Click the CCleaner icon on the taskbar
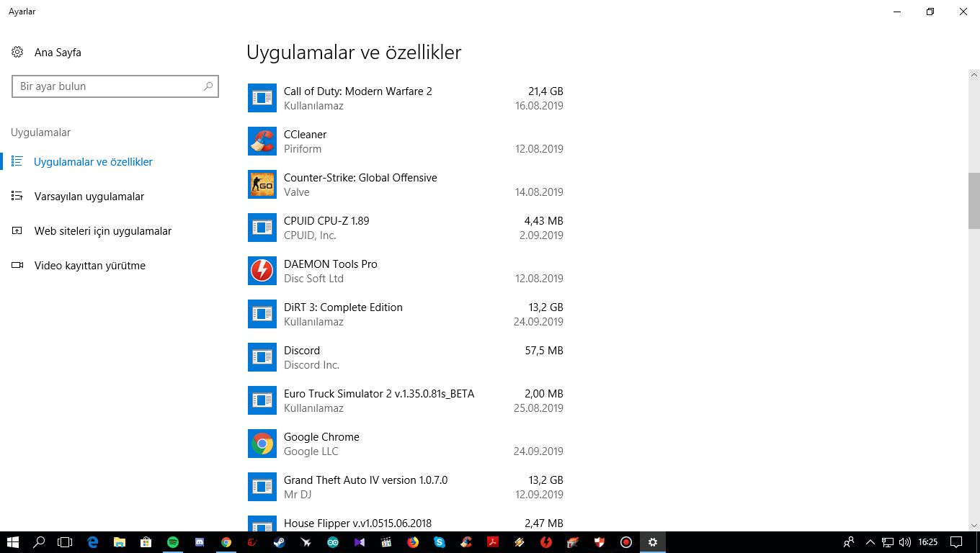Image resolution: width=980 pixels, height=553 pixels. point(466,542)
